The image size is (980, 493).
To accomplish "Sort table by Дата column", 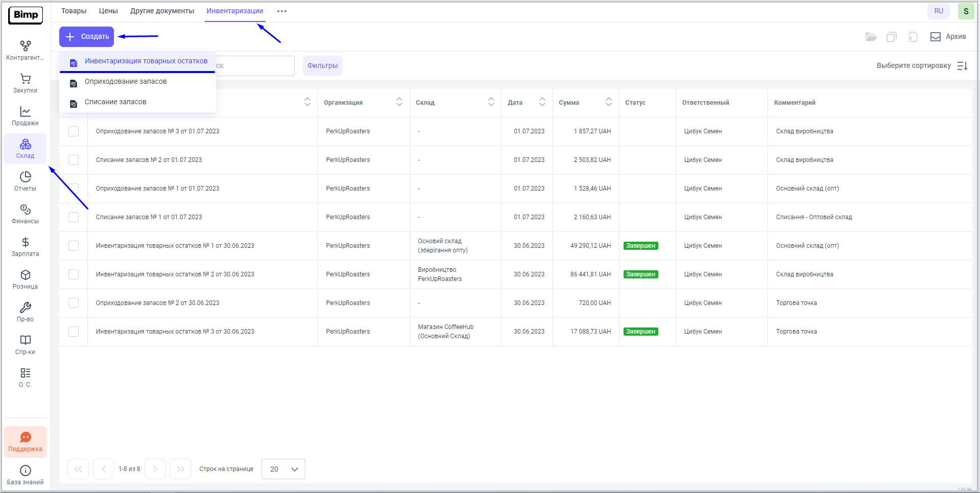I will 542,102.
